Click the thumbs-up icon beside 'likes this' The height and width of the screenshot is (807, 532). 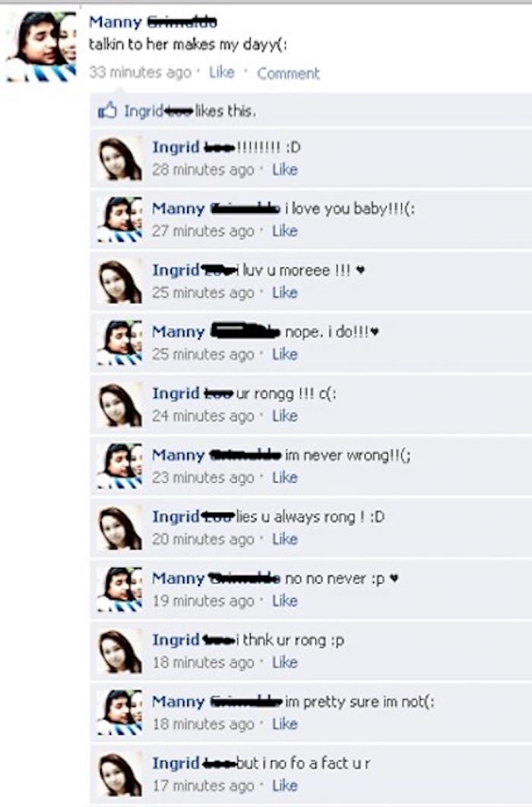tap(107, 111)
